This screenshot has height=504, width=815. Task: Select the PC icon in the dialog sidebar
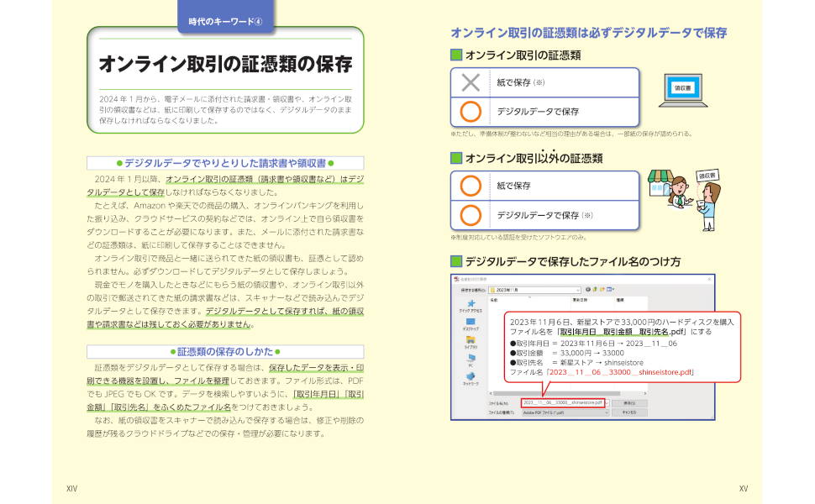471,358
